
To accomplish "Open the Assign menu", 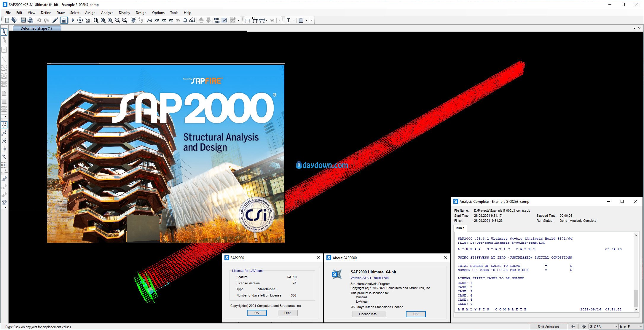I will pos(90,13).
